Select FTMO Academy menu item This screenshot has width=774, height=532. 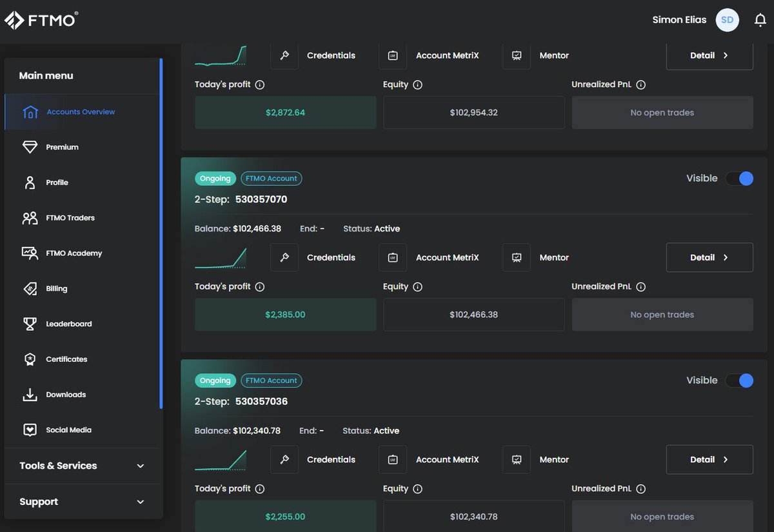pos(83,253)
